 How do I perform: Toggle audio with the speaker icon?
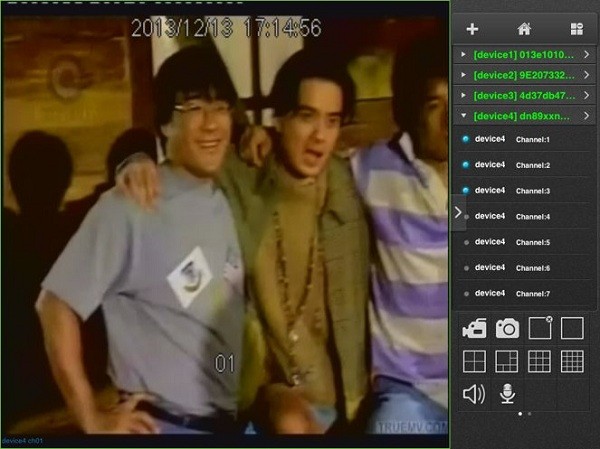(473, 394)
